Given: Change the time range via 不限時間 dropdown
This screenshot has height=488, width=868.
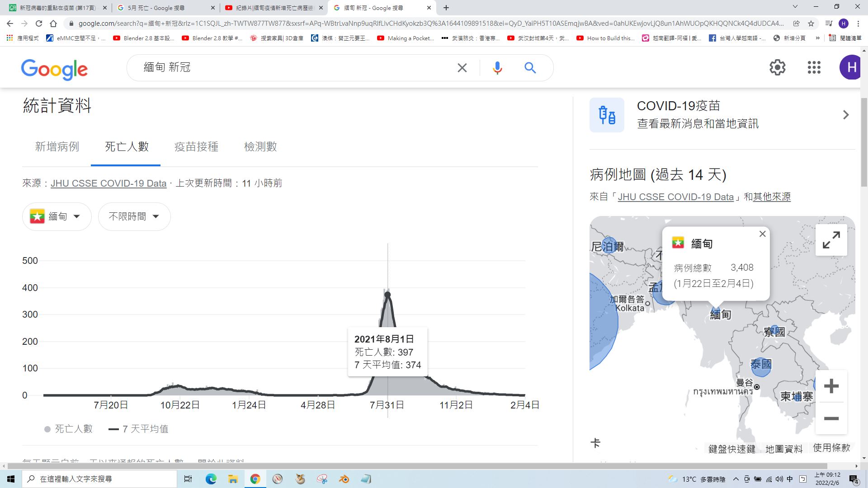Looking at the screenshot, I should [x=134, y=216].
